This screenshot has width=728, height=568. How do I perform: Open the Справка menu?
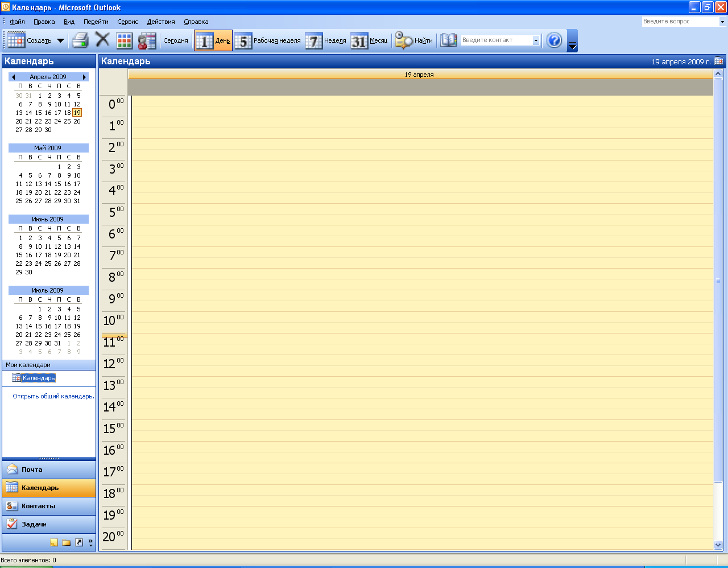pos(196,22)
